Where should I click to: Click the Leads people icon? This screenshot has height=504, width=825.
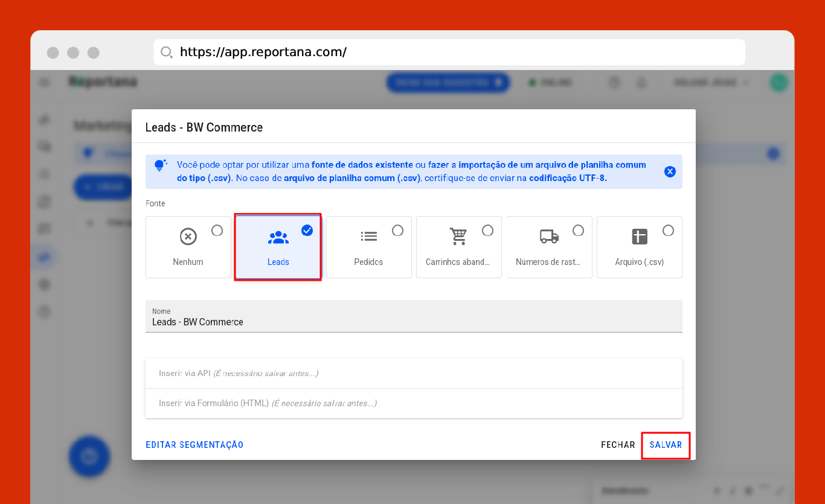(x=278, y=237)
